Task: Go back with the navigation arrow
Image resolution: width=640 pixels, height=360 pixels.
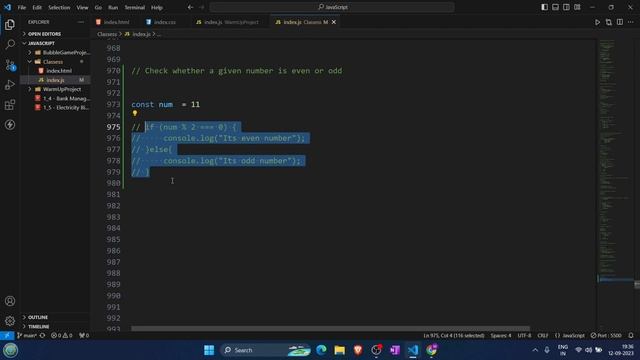Action: coord(190,7)
